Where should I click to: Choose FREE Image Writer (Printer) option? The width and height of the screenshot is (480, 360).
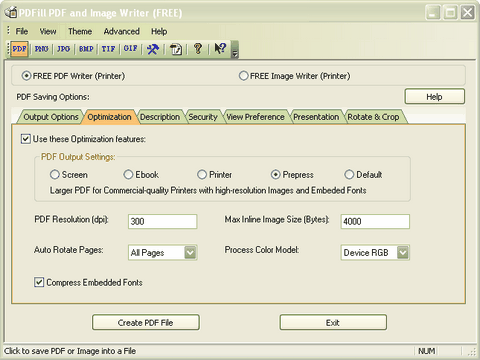(x=294, y=76)
